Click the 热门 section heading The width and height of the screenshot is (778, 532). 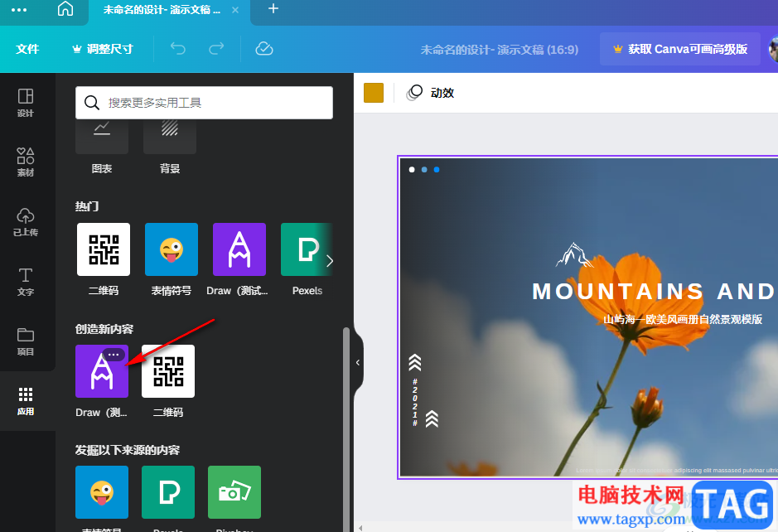coord(87,206)
